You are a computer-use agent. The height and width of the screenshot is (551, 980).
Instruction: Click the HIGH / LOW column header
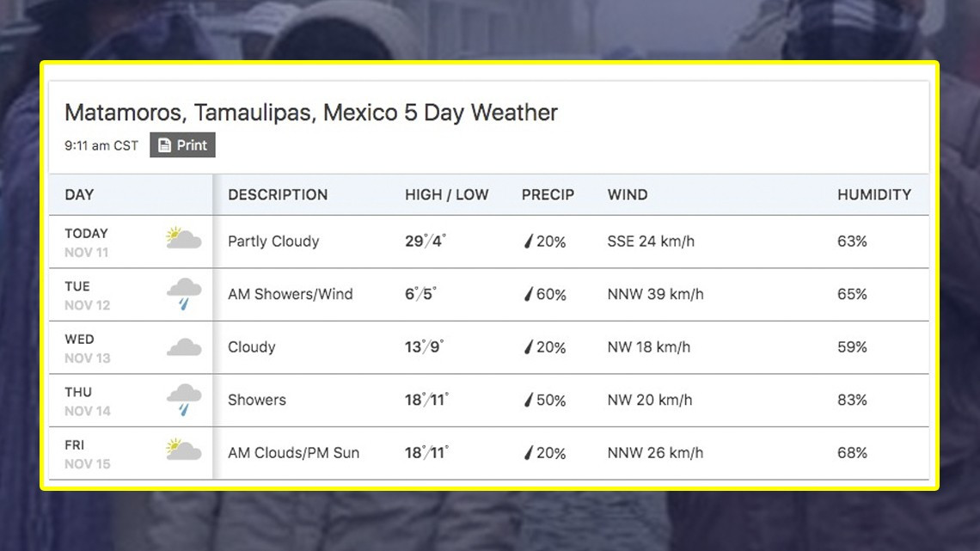[x=447, y=195]
